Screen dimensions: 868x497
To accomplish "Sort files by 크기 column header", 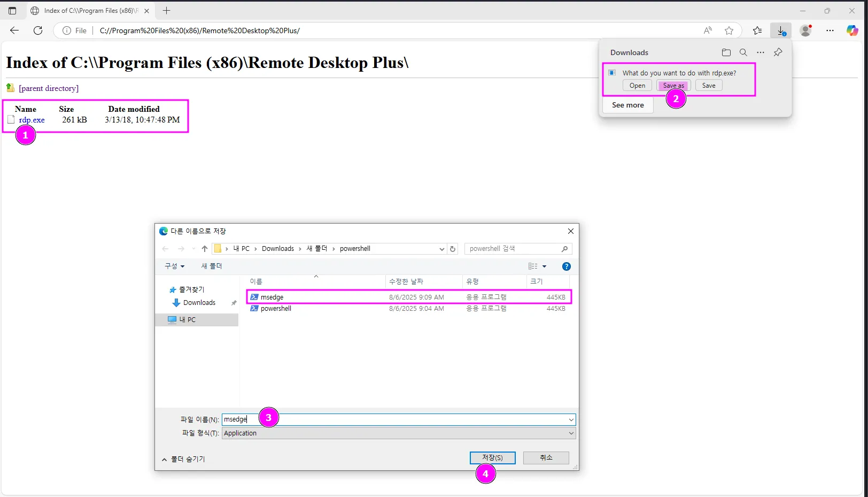I will pyautogui.click(x=548, y=281).
